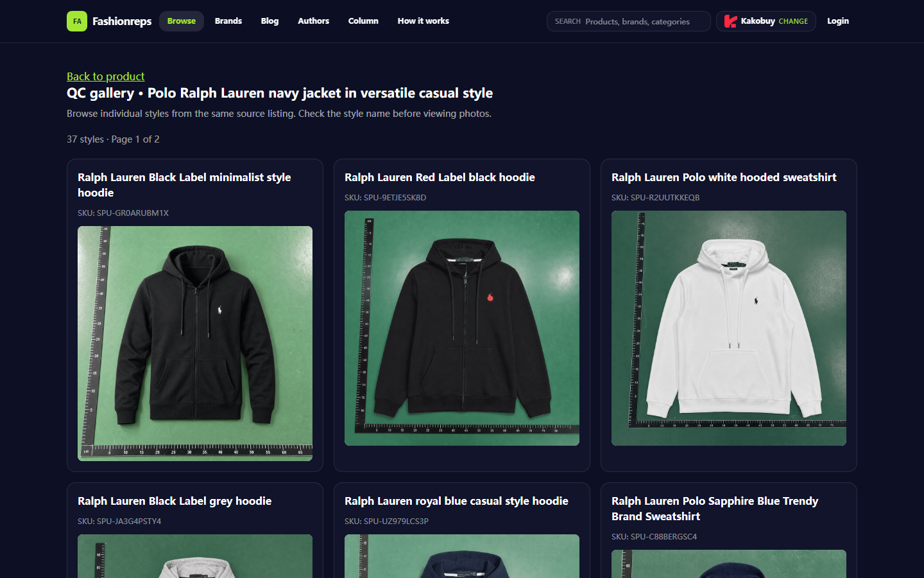Open Red Label black hoodie title
924x578 pixels.
(440, 177)
